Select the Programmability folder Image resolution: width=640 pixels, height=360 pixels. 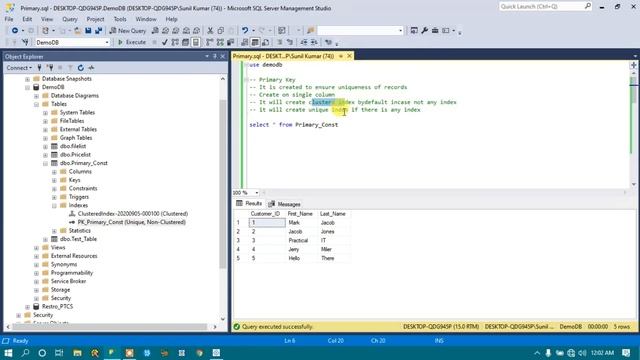72,273
